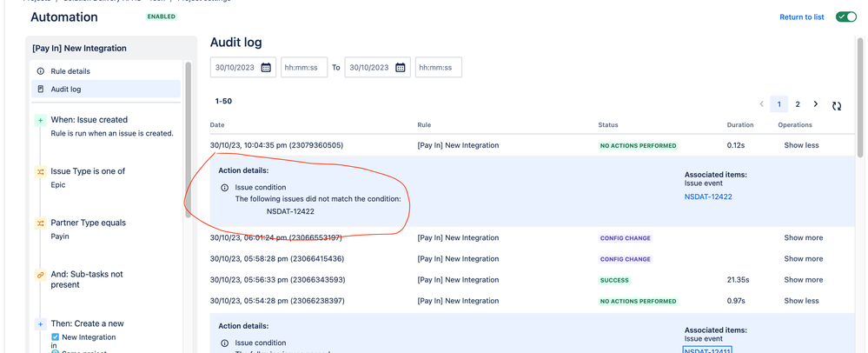The image size is (868, 353).
Task: Click the audit log page scrollbar
Action: [859, 97]
